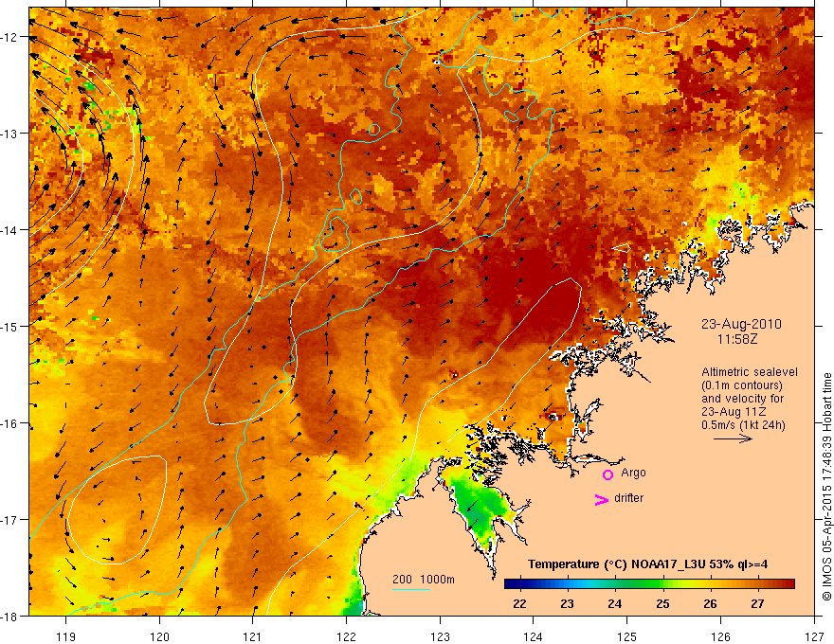
Task: Click the '200 1000m' bathymetry label
Action: 424,580
